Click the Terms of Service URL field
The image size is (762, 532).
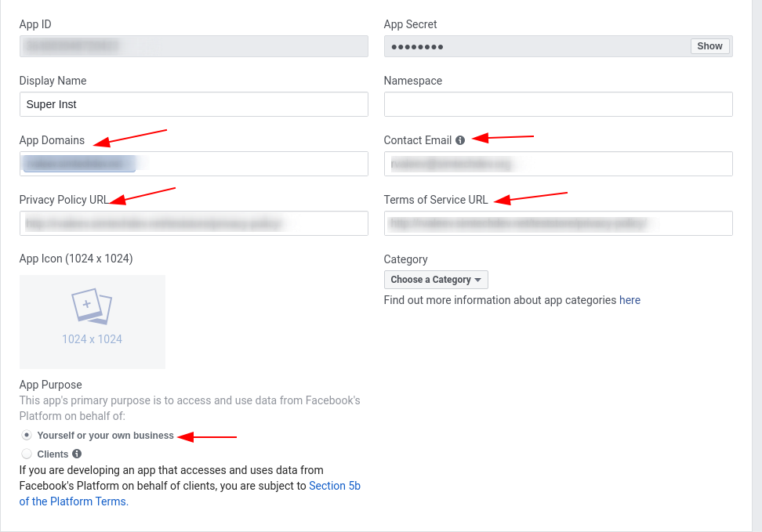click(x=558, y=223)
